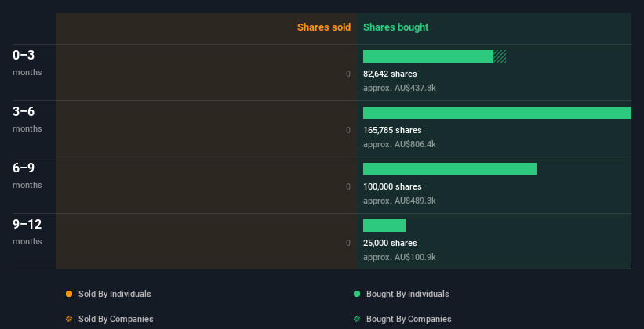Click the 25,000 shares value

(390, 243)
